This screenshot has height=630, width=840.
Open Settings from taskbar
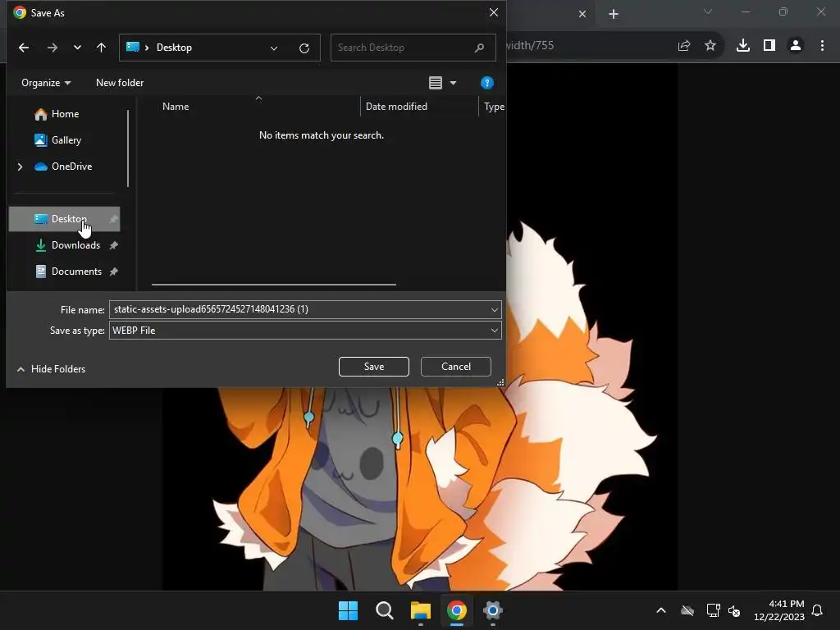tap(493, 610)
